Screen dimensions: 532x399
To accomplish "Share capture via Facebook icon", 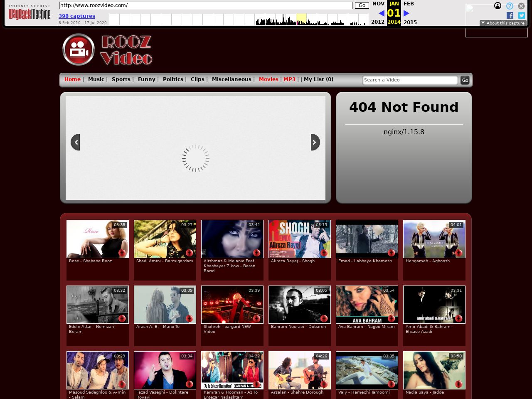I will tap(510, 15).
